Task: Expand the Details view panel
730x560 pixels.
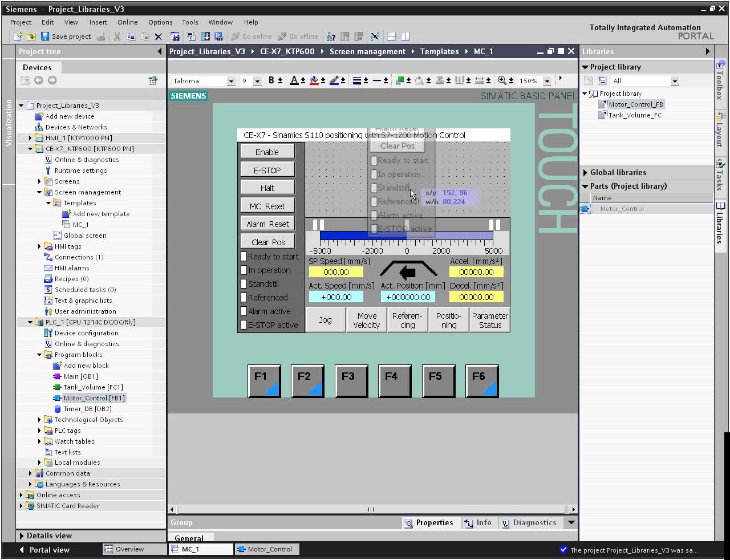Action: pos(21,535)
